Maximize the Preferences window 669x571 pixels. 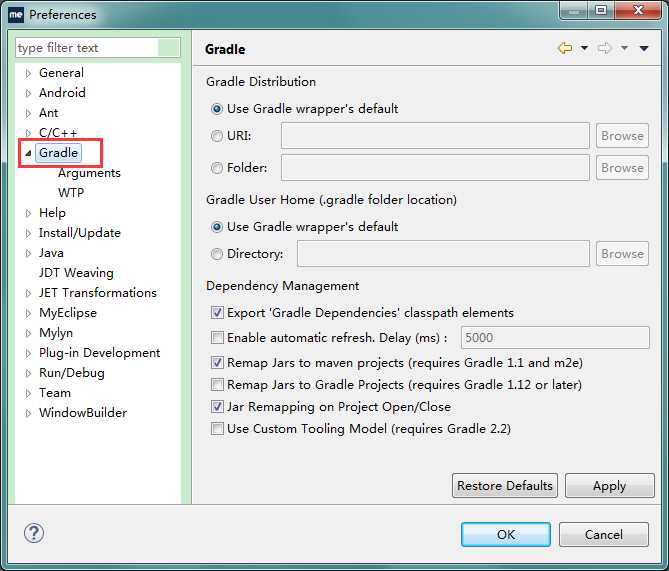tap(601, 10)
